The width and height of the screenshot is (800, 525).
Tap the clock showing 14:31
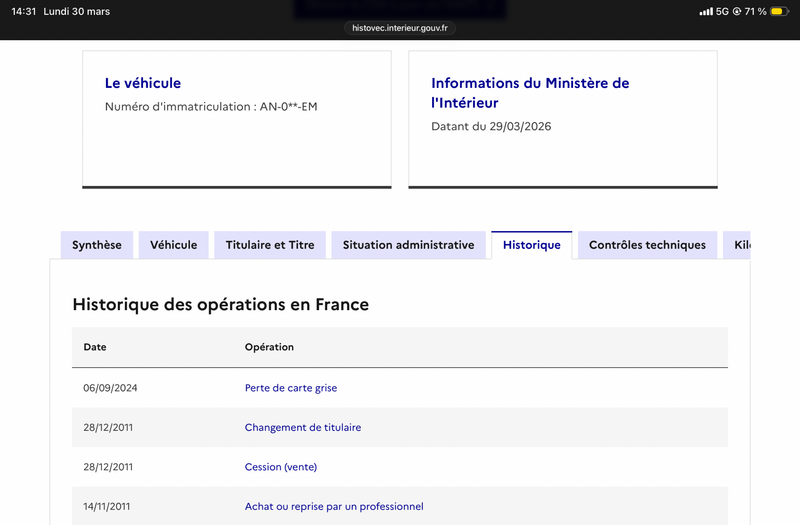[23, 12]
